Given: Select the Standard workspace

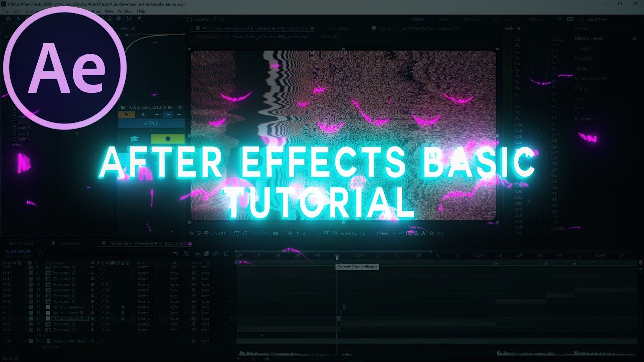Looking at the screenshot, I should click(470, 19).
